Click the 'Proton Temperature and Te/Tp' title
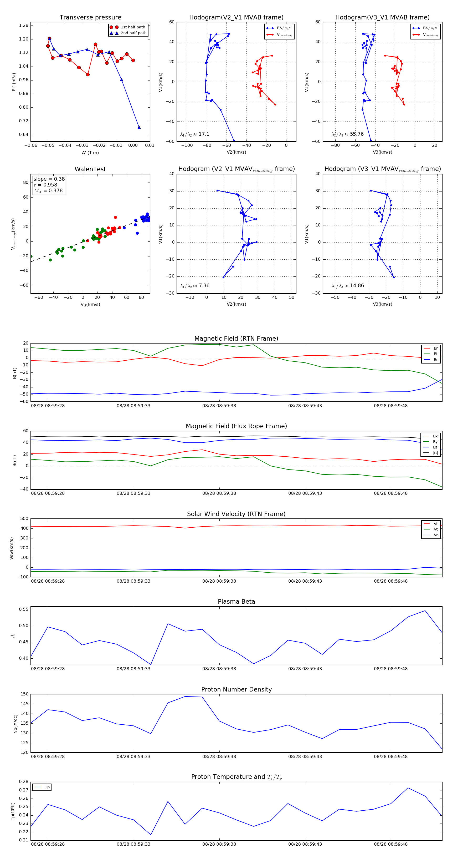This screenshot has width=473, height=868. pos(236,777)
